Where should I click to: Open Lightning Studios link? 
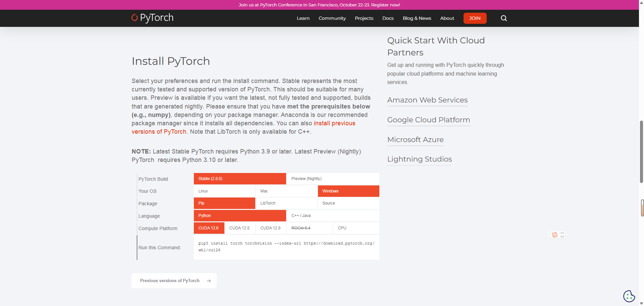(420, 159)
